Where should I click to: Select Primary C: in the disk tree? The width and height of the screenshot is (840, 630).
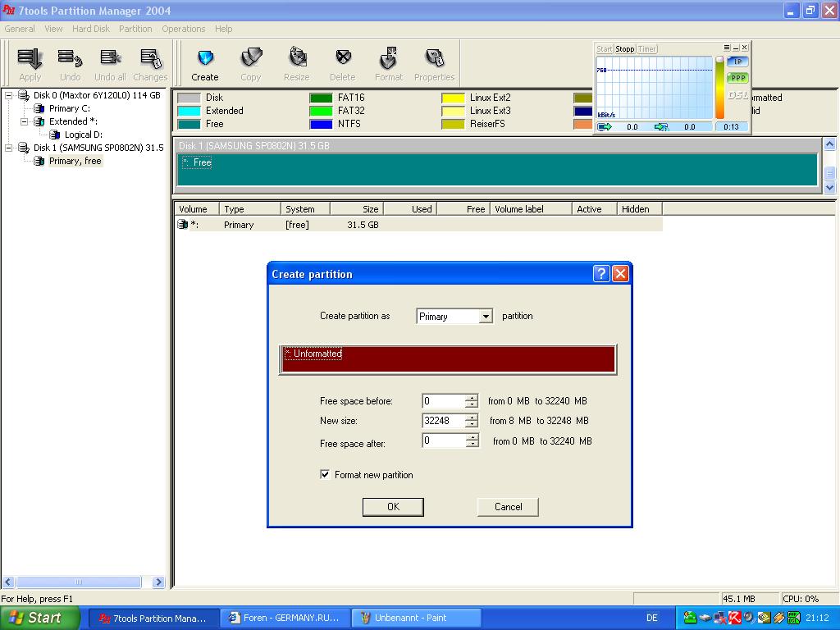tap(70, 108)
